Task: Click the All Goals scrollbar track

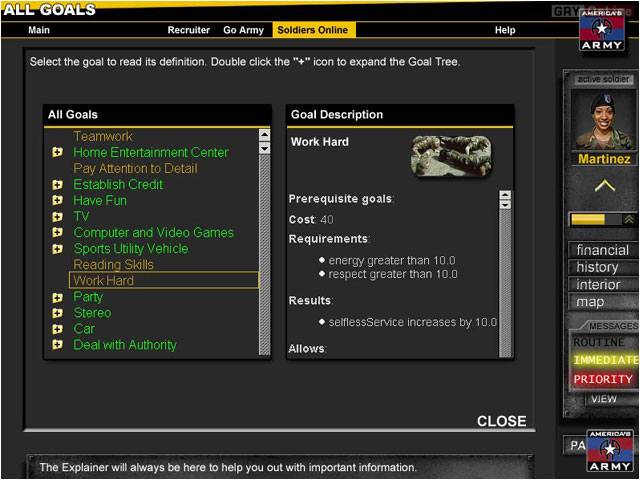Action: (x=264, y=254)
